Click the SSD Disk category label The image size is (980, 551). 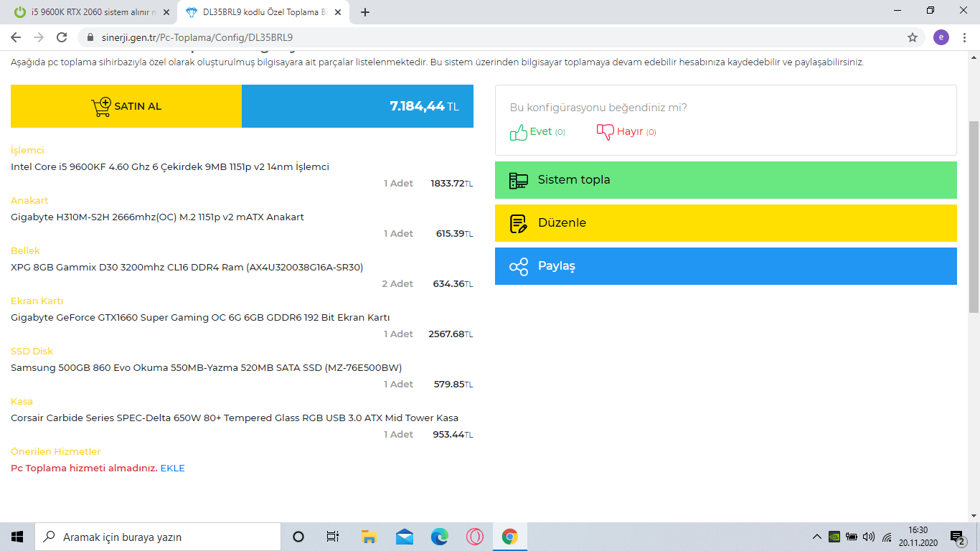(x=32, y=352)
